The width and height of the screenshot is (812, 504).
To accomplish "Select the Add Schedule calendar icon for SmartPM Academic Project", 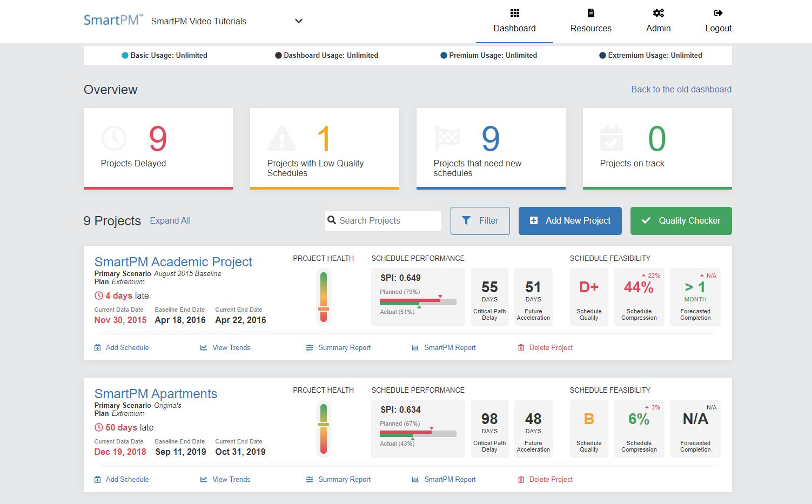I will 98,347.
